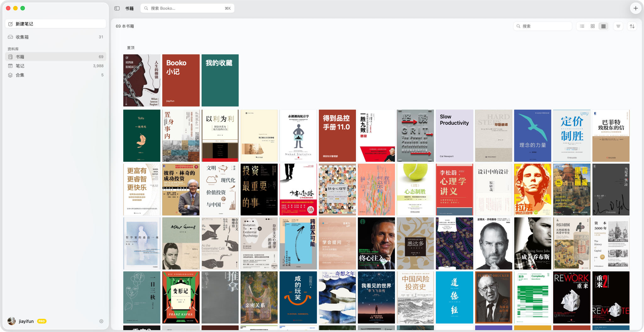Open the 学会提问 book cover
644x332 pixels.
337,244
